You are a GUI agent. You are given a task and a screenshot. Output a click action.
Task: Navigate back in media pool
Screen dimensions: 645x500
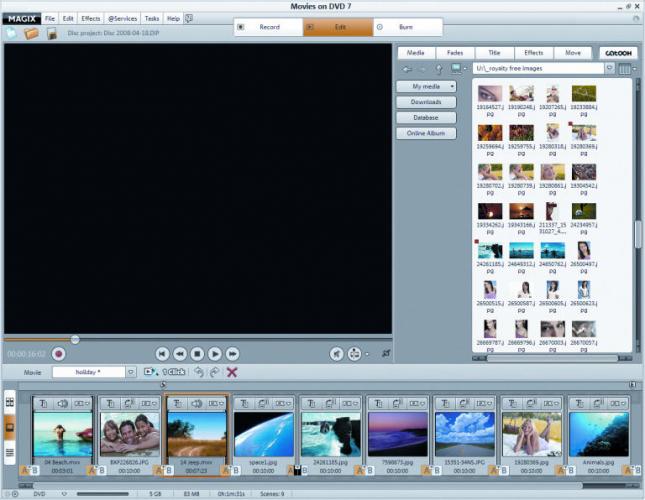[407, 69]
